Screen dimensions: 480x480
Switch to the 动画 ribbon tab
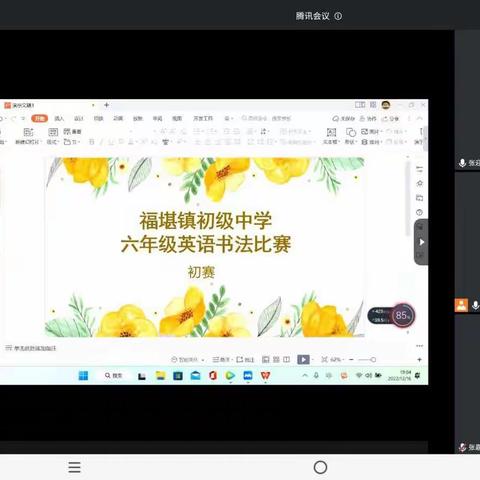click(x=118, y=118)
